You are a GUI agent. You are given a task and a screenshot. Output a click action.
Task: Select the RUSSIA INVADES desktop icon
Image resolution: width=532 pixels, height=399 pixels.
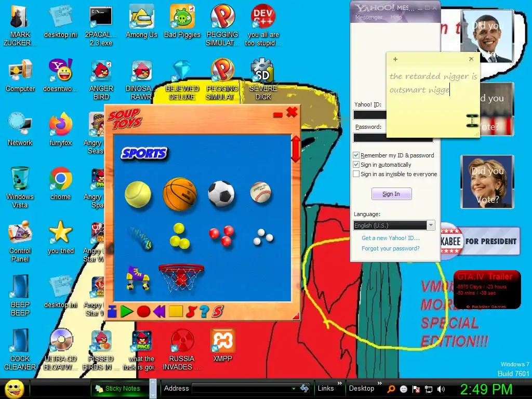click(x=182, y=350)
